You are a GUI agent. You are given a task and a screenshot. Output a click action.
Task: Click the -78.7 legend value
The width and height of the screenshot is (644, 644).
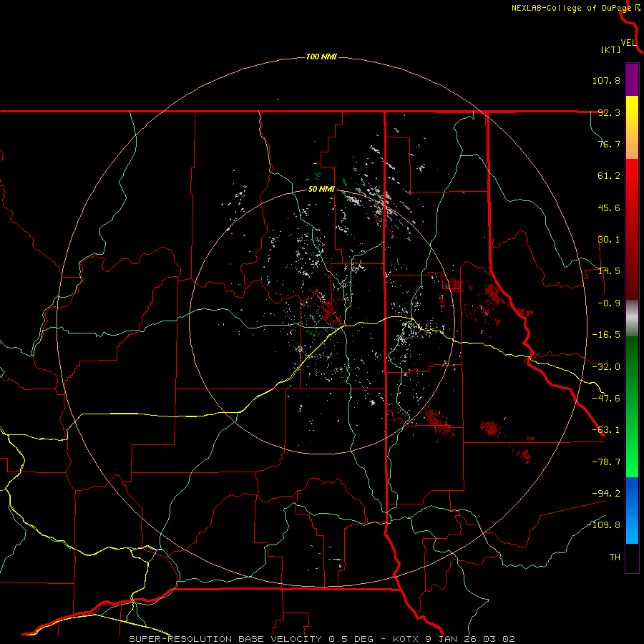(x=606, y=462)
